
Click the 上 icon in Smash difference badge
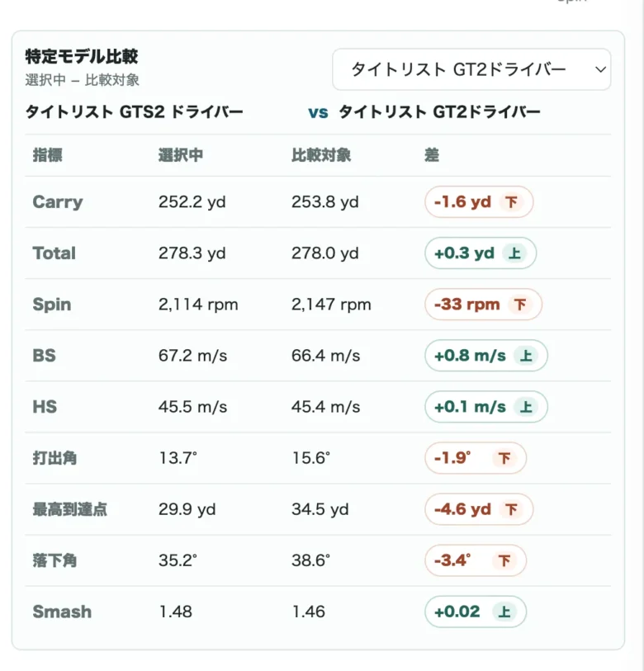pyautogui.click(x=504, y=612)
